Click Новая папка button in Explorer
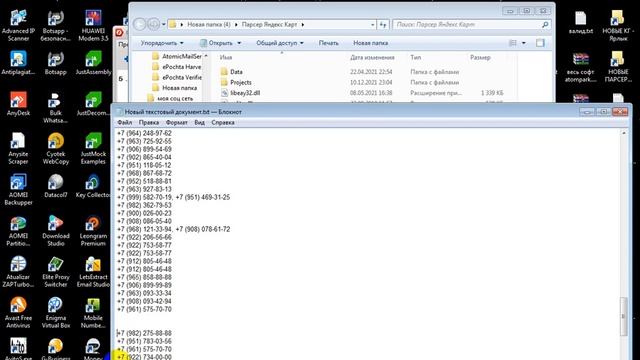 pyautogui.click(x=371, y=43)
